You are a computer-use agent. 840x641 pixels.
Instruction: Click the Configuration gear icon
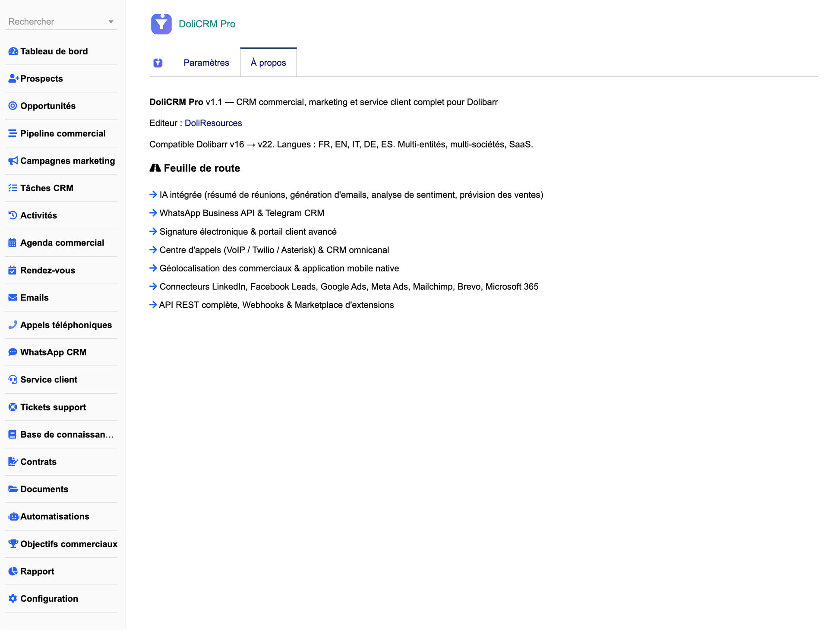(13, 598)
